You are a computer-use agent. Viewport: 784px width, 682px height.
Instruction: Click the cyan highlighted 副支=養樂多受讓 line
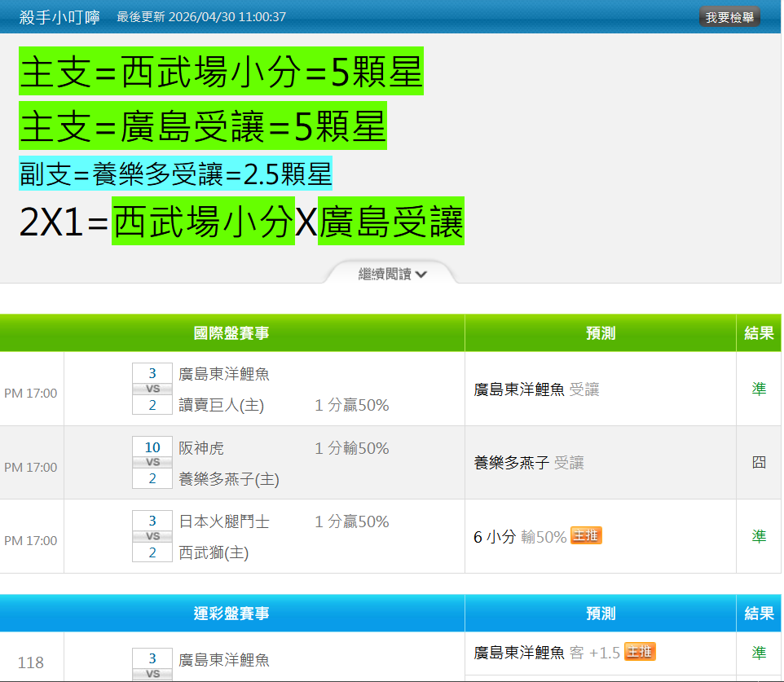[175, 174]
